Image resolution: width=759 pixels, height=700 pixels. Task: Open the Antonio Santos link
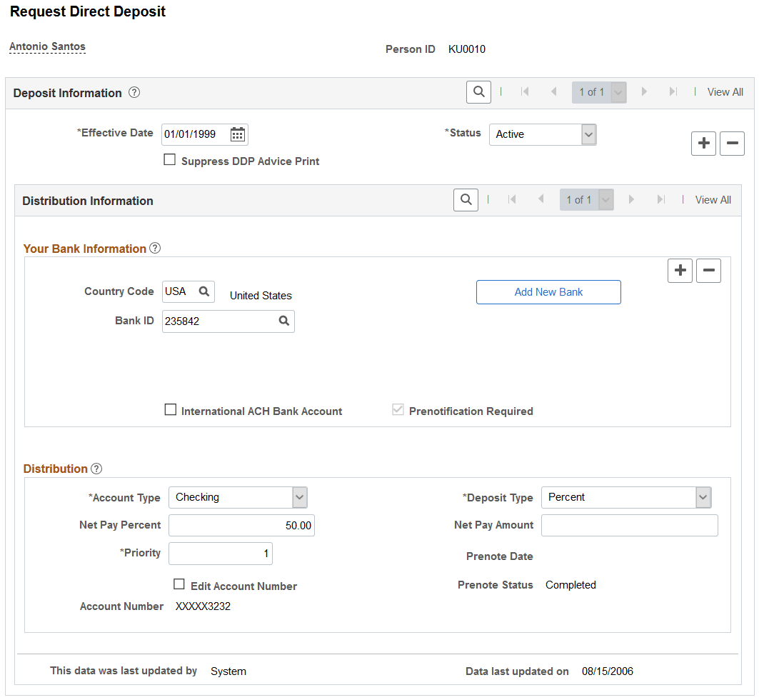pos(47,46)
